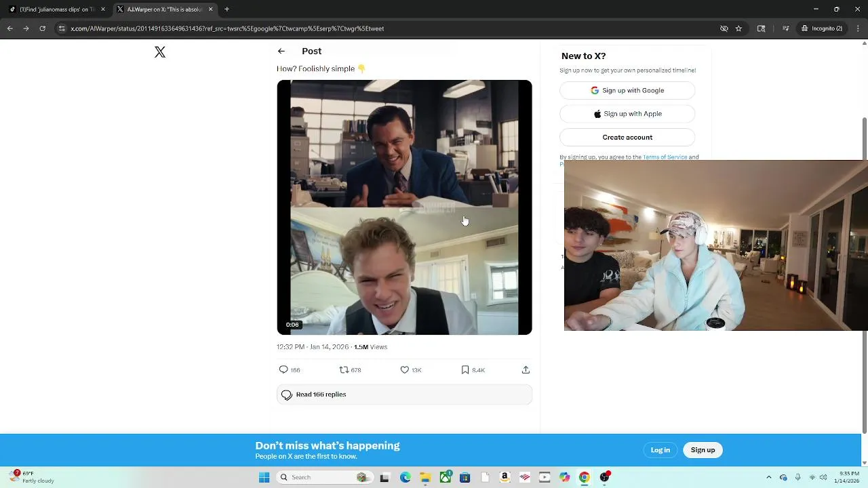Open Amazon app from the taskbar
This screenshot has width=868, height=488.
505,477
